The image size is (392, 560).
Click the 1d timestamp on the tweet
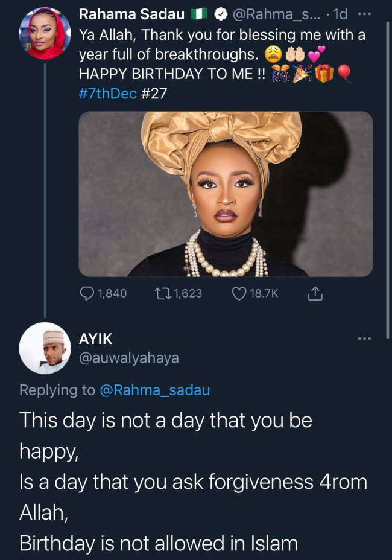[x=341, y=13]
